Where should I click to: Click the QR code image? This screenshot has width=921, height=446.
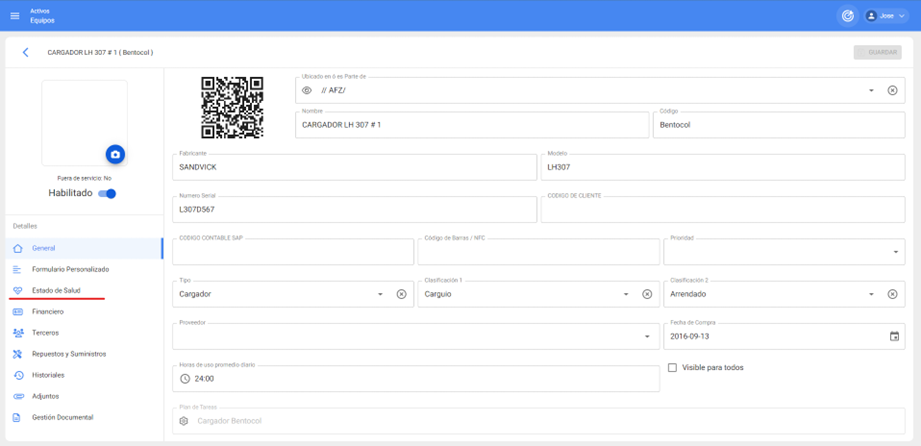click(232, 107)
